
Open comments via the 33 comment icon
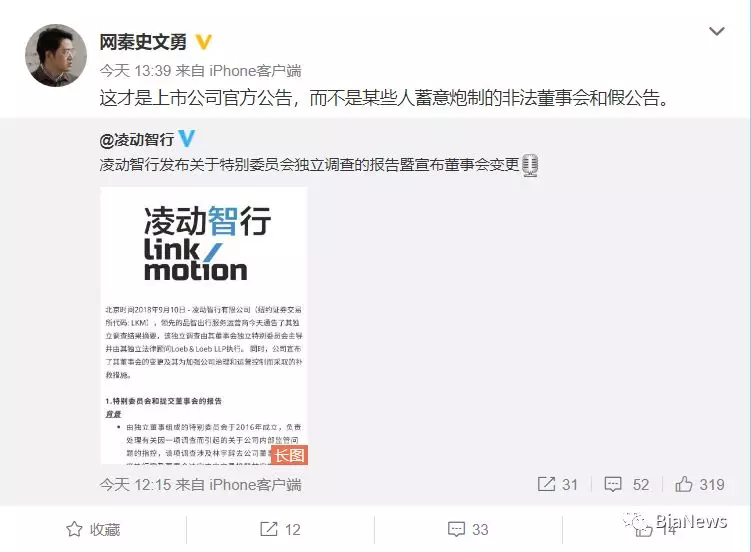(456, 529)
